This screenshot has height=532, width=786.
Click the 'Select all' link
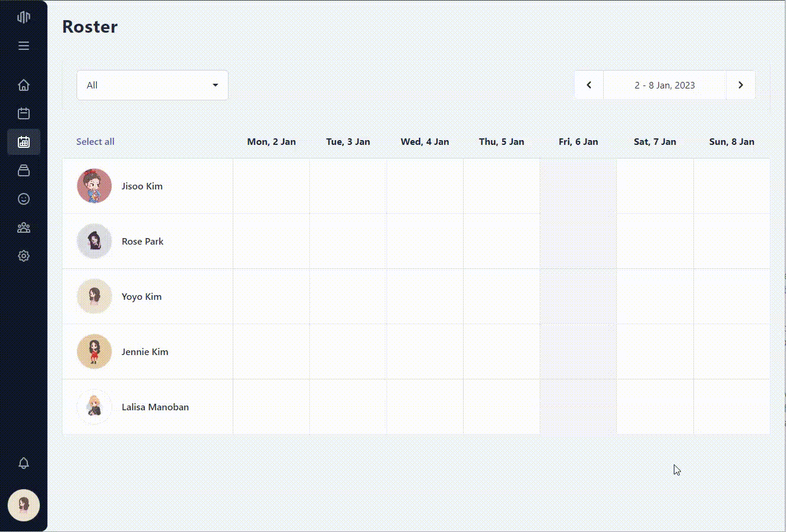[x=96, y=141]
